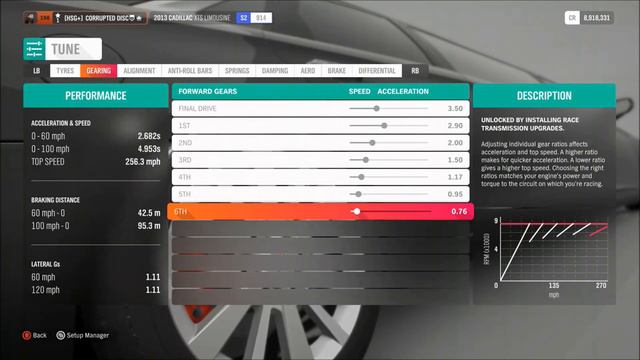
Task: Click the S2 class badge
Action: pos(244,18)
